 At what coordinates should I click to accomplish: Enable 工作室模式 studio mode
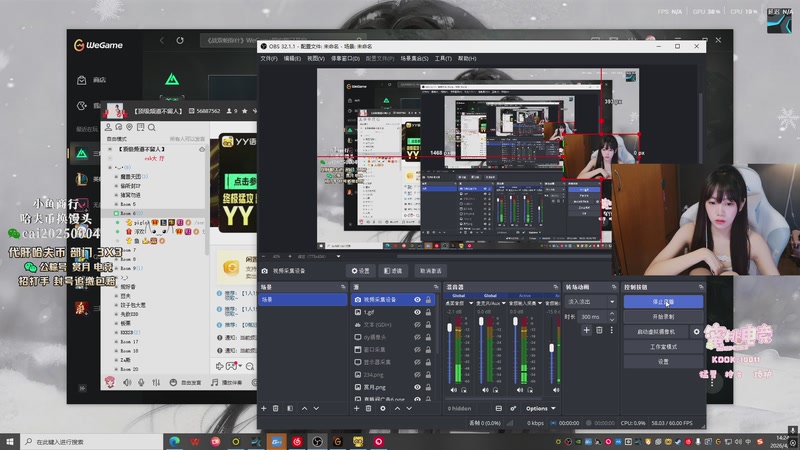663,346
